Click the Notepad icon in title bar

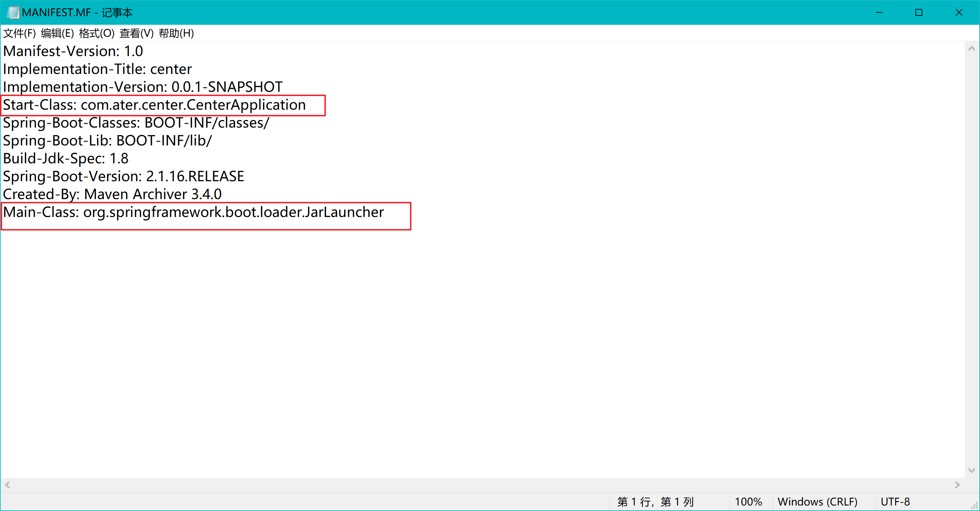point(13,13)
